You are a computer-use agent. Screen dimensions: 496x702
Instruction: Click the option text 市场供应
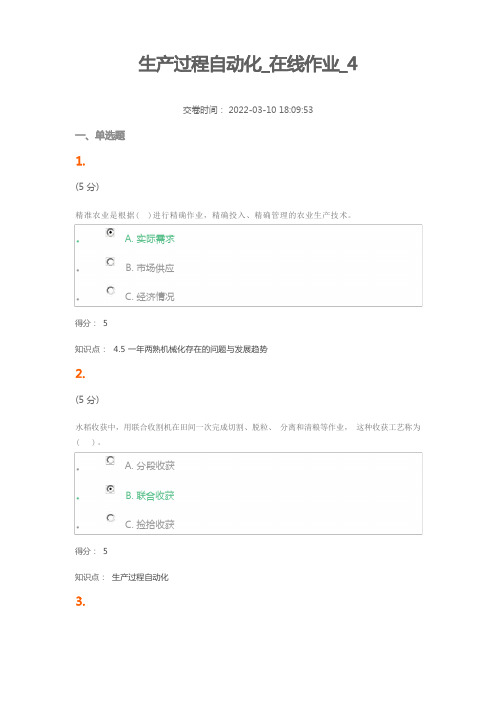click(x=155, y=268)
